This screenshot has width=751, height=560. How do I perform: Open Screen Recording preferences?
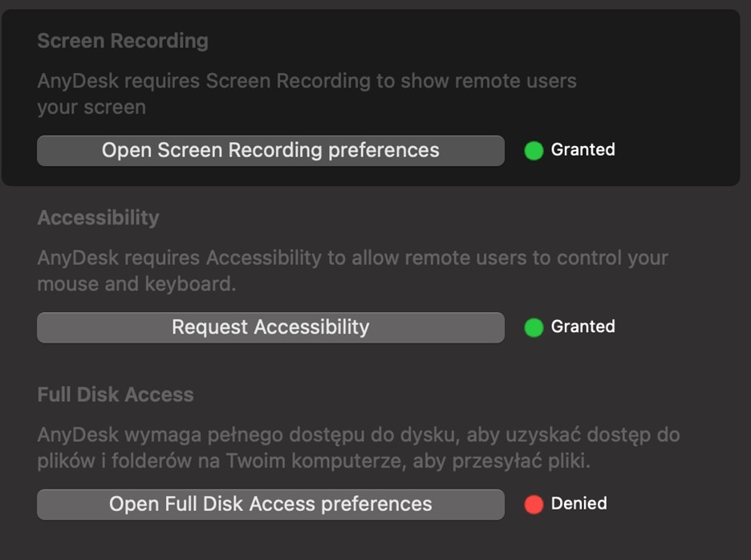tap(270, 151)
